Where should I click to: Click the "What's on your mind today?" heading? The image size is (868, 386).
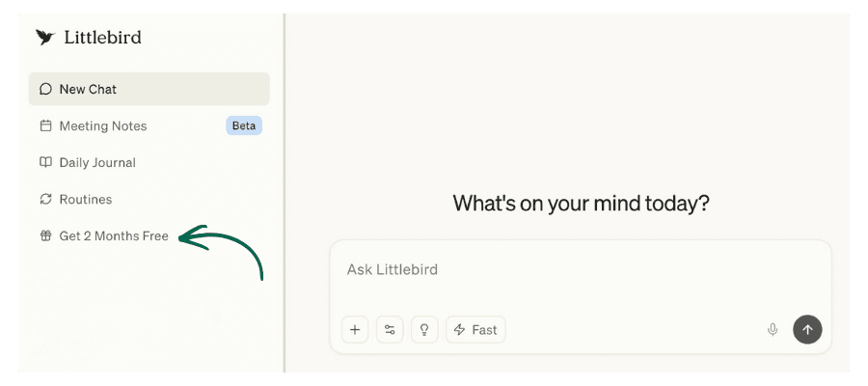(581, 204)
